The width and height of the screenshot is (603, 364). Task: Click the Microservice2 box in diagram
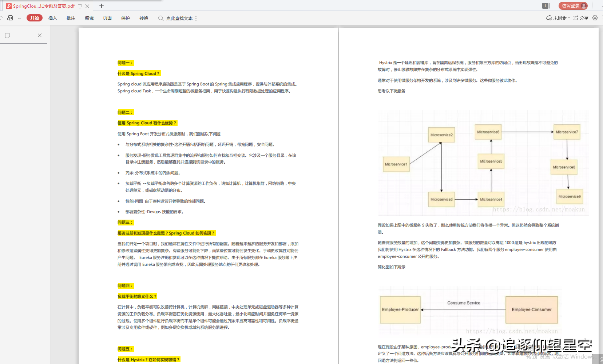[x=441, y=135]
